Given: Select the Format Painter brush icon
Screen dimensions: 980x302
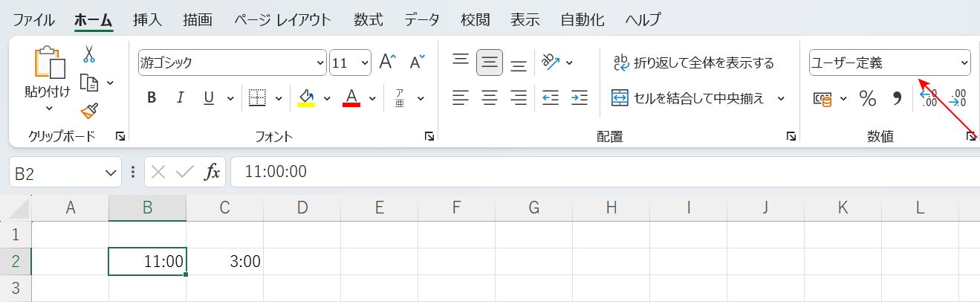Looking at the screenshot, I should tap(89, 111).
